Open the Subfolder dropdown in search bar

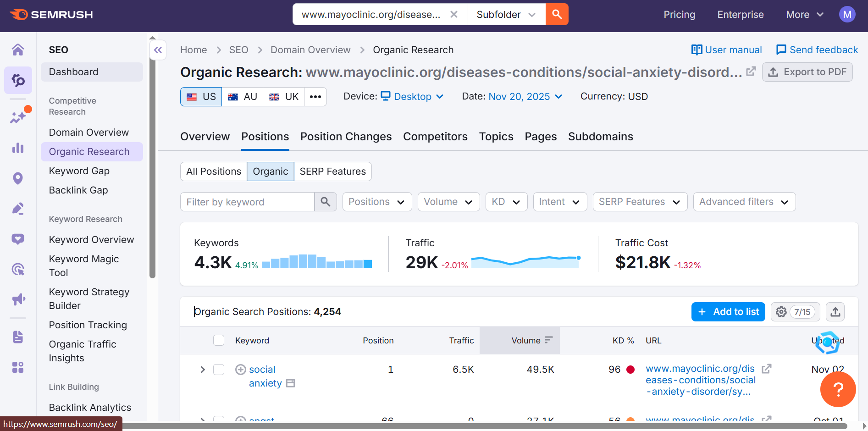(506, 14)
